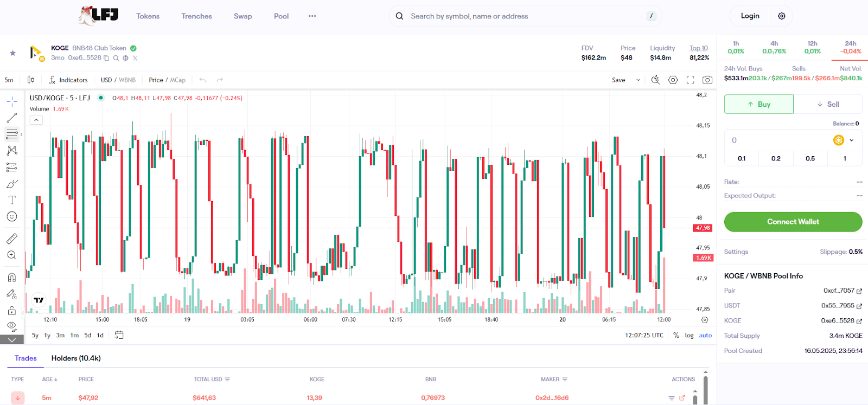Choose the 0.5 preset amount
Viewport: 868px width, 405px height.
[810, 158]
